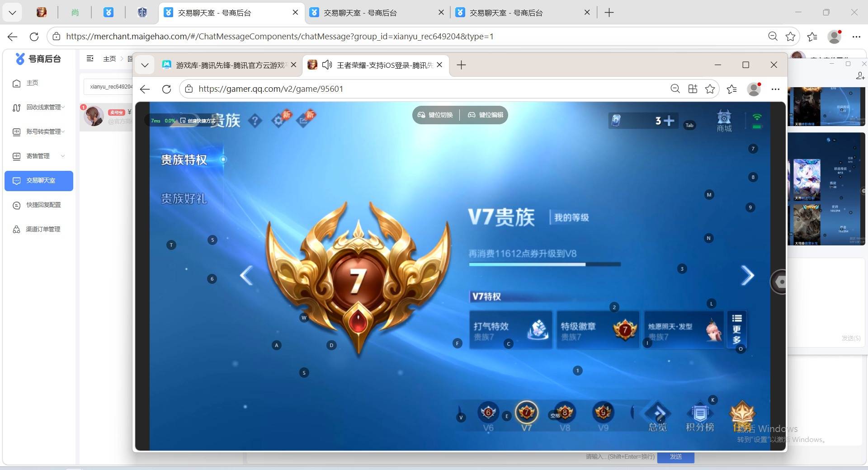Open the 积分榜 leaderboard icon
This screenshot has width=868, height=470.
(700, 417)
